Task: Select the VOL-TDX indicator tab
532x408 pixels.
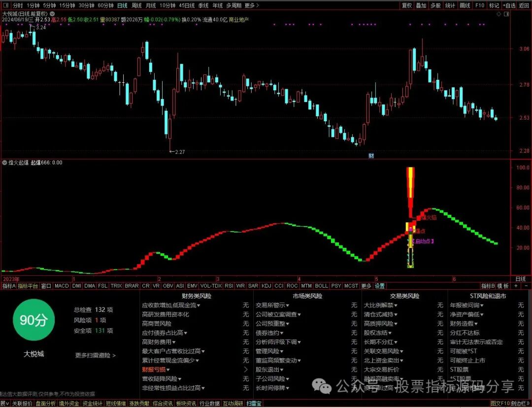Action: tap(211, 286)
